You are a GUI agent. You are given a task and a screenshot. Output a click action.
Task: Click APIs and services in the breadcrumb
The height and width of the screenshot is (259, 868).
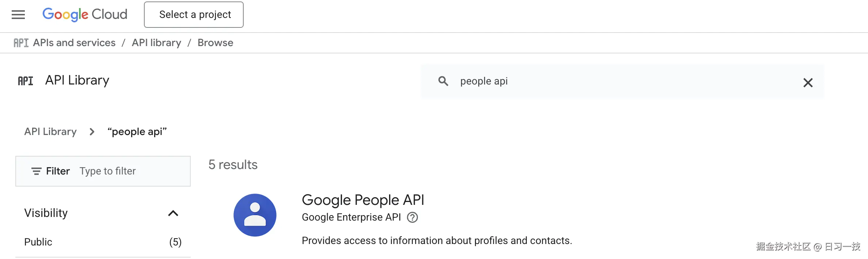pos(74,42)
